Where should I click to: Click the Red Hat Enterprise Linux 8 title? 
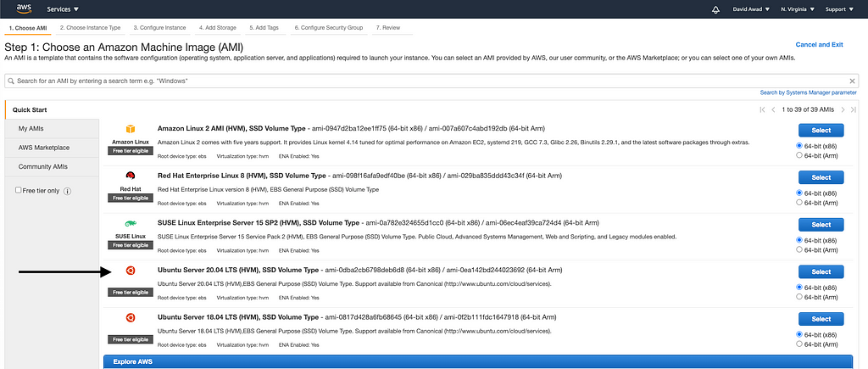tap(242, 176)
